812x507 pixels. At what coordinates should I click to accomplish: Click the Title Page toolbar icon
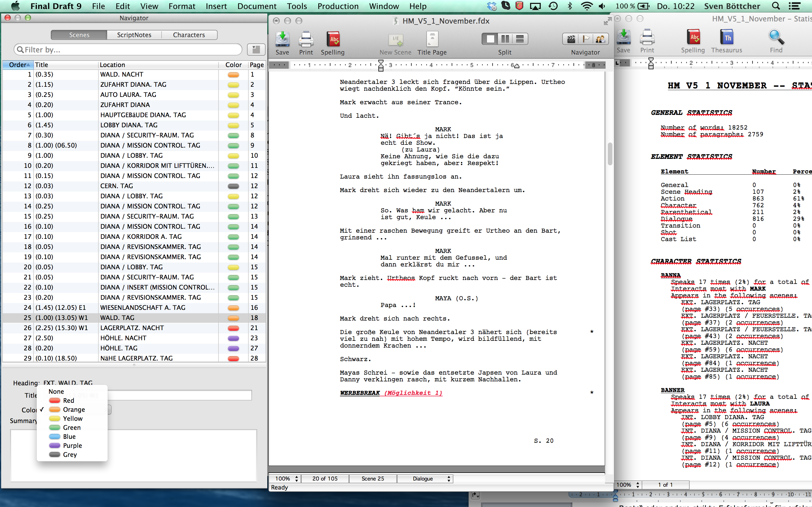[432, 39]
